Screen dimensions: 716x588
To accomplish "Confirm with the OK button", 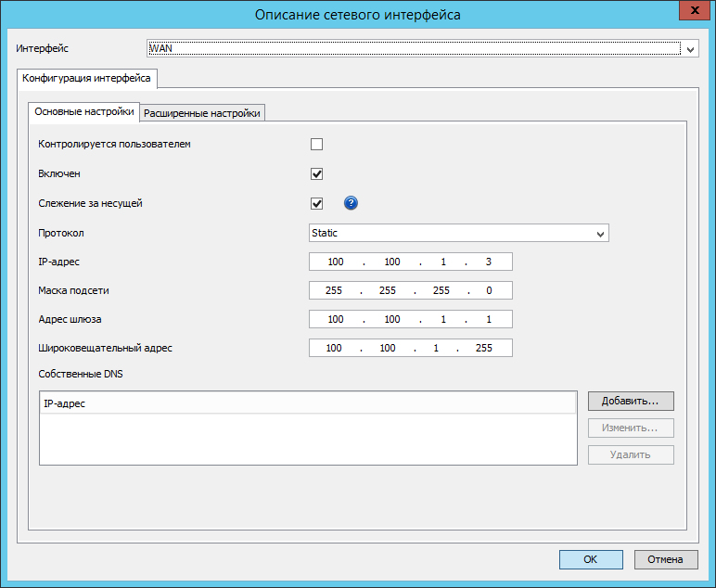I will pos(591,559).
